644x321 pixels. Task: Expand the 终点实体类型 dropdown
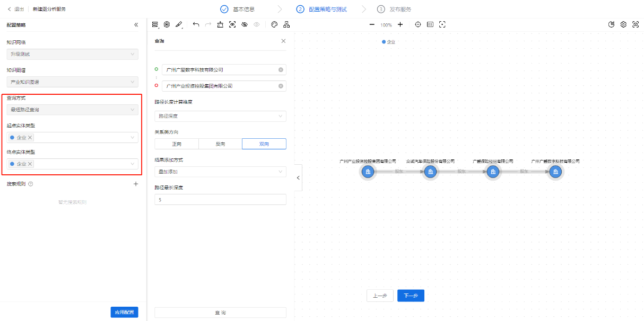(x=133, y=164)
